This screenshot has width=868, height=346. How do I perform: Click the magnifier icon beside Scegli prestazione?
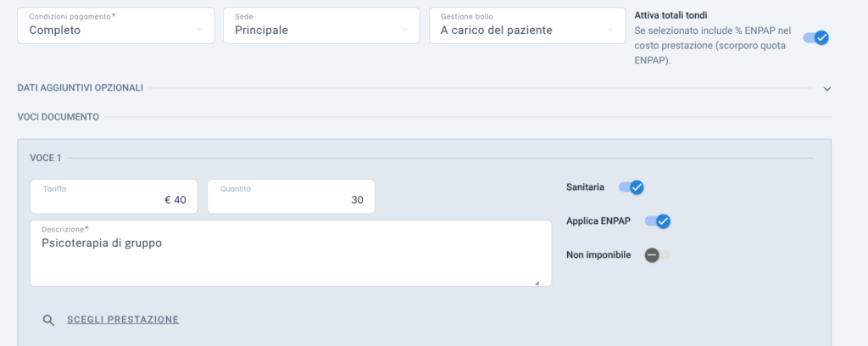coord(48,320)
